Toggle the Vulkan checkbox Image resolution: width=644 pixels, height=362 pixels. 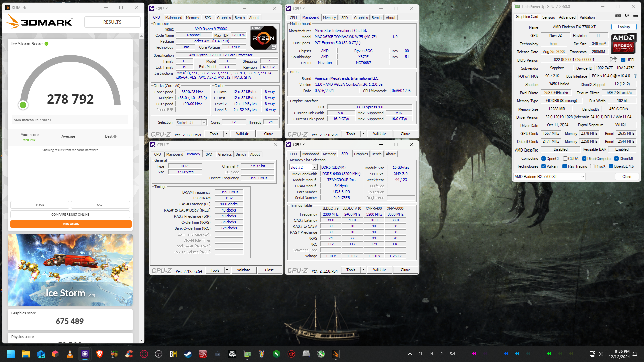[543, 166]
